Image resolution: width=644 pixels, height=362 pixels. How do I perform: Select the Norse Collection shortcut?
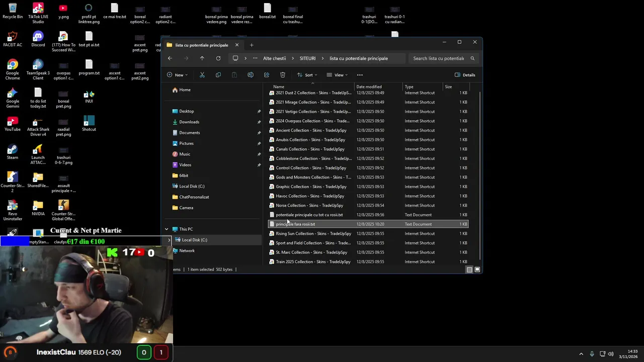[x=368, y=206]
